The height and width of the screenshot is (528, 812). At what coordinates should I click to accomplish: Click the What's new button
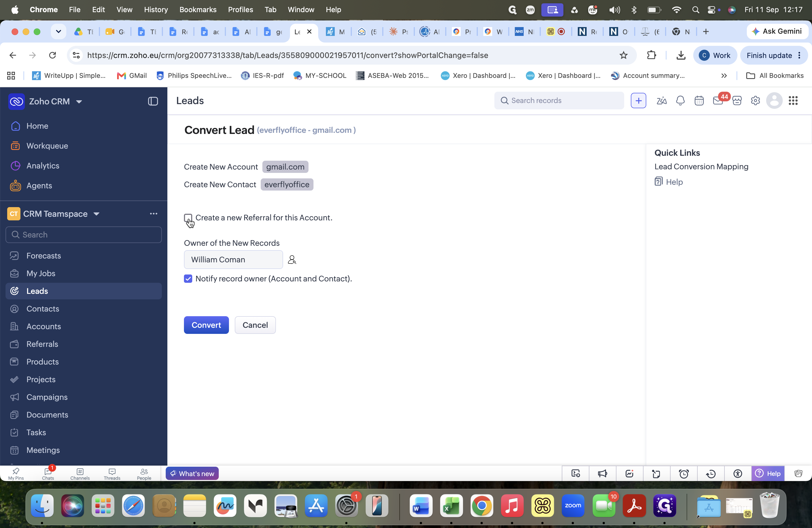tap(192, 473)
